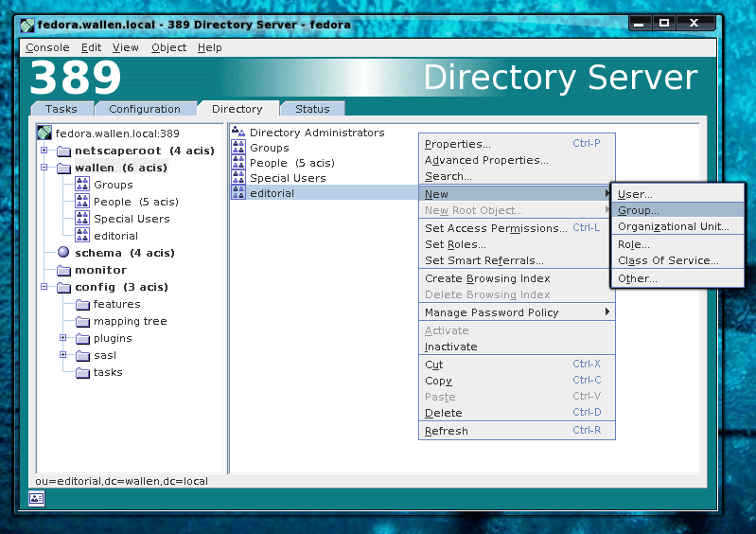The image size is (756, 534).
Task: Choose Organizational Unit... in submenu
Action: click(677, 226)
